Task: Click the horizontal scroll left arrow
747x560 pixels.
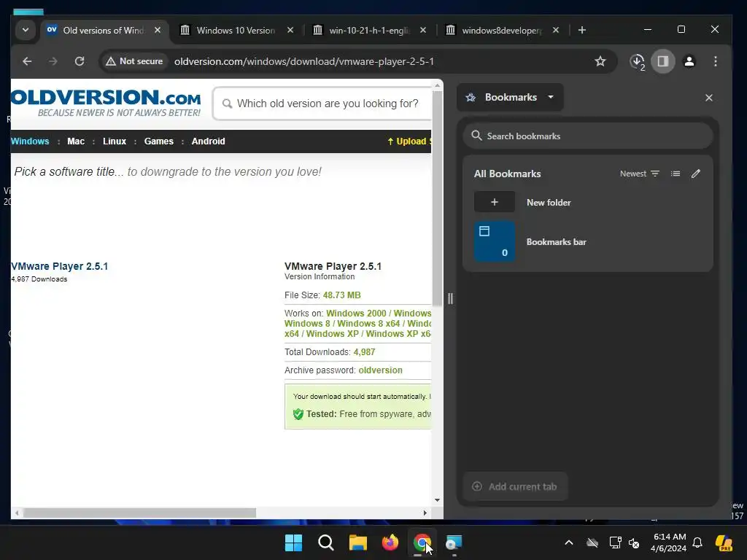Action: (18, 513)
